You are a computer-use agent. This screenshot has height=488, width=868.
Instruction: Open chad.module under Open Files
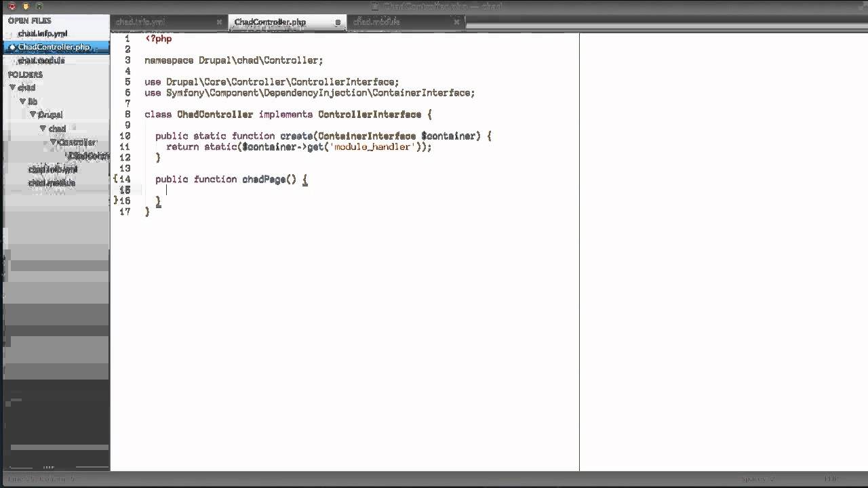tap(41, 60)
